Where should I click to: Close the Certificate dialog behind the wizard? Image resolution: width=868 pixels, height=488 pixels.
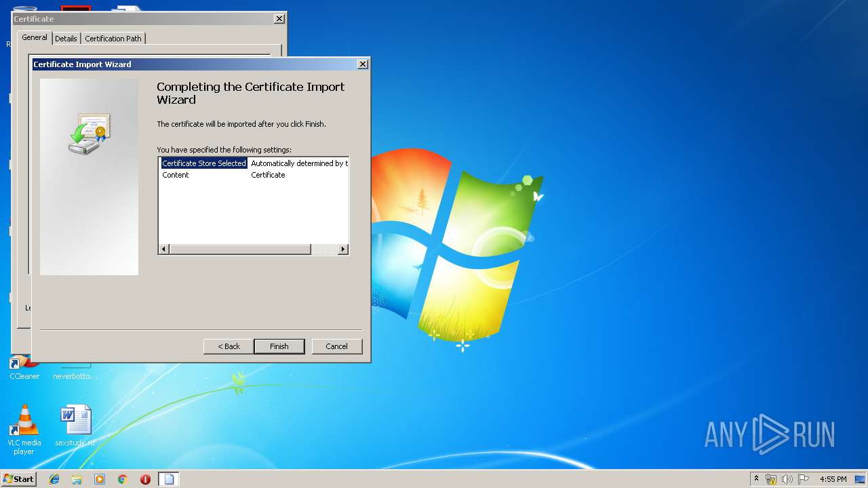pos(279,19)
